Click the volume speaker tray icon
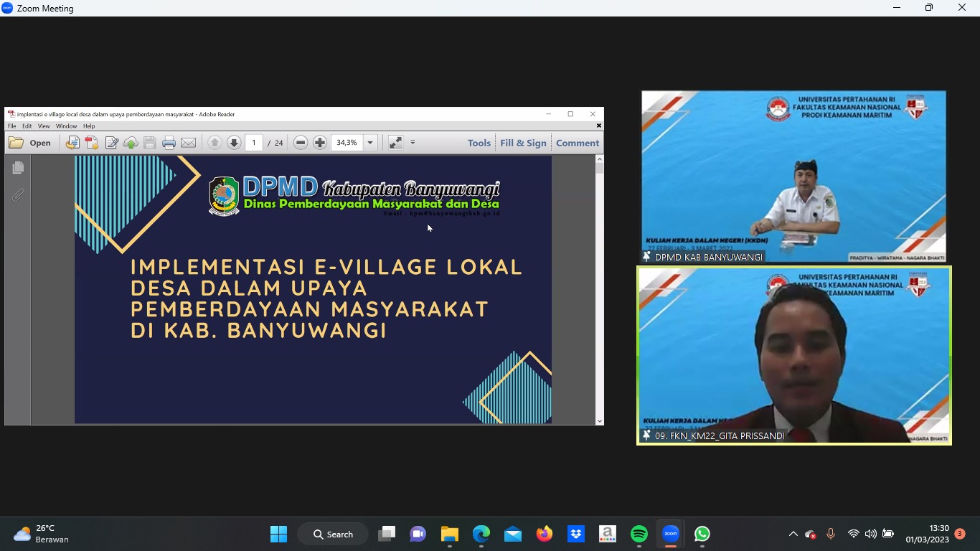This screenshot has width=980, height=551. (870, 534)
